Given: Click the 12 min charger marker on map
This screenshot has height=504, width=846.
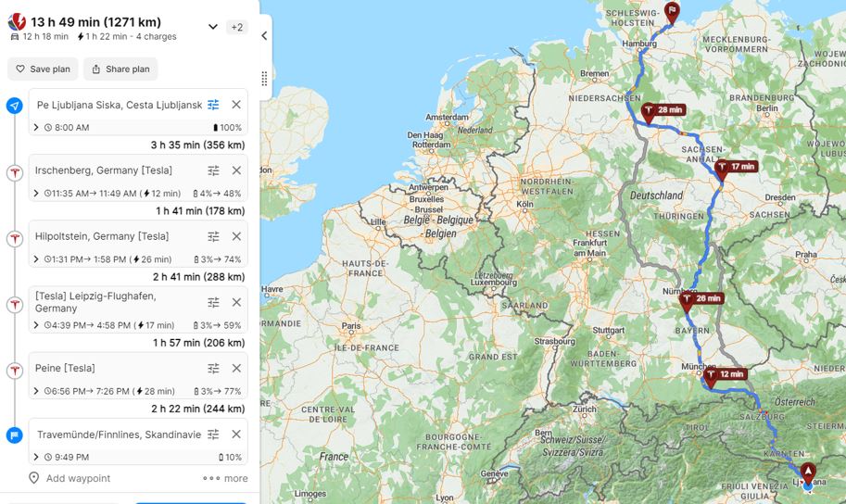Looking at the screenshot, I should pyautogui.click(x=725, y=376).
